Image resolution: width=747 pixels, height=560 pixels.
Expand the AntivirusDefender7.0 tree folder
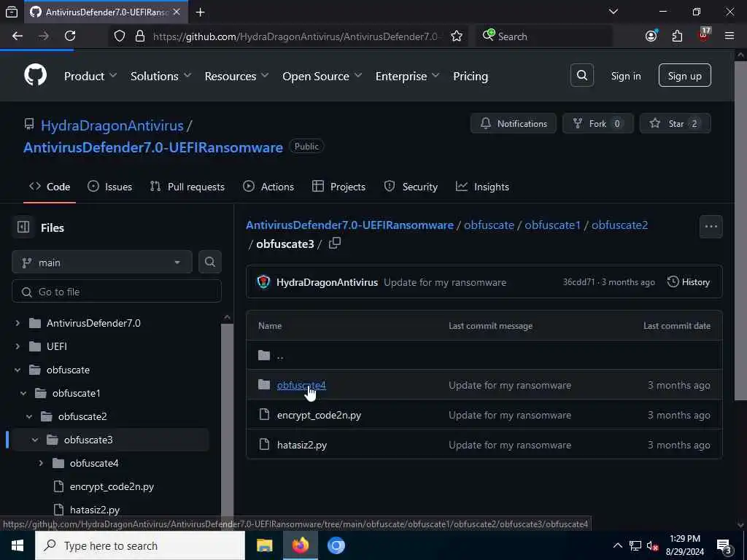(x=18, y=323)
